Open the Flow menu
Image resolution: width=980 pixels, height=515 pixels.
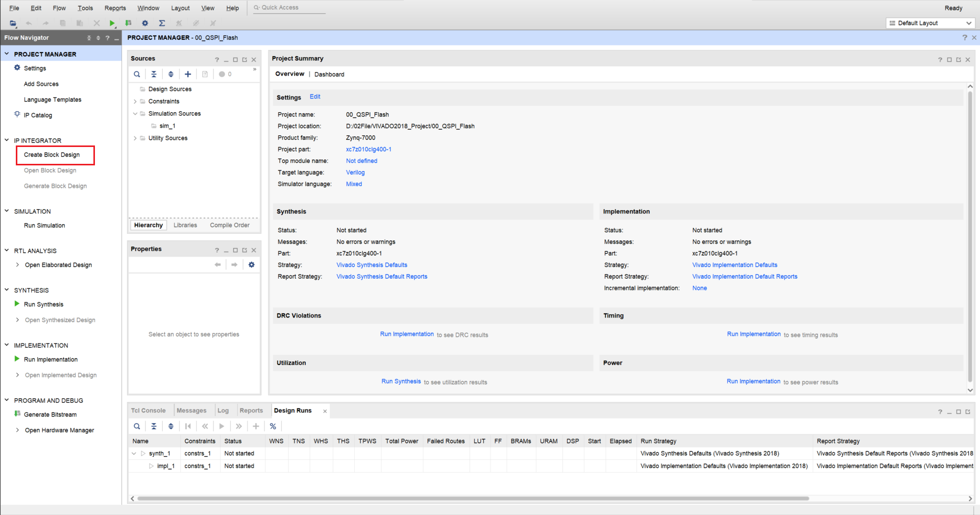coord(59,8)
